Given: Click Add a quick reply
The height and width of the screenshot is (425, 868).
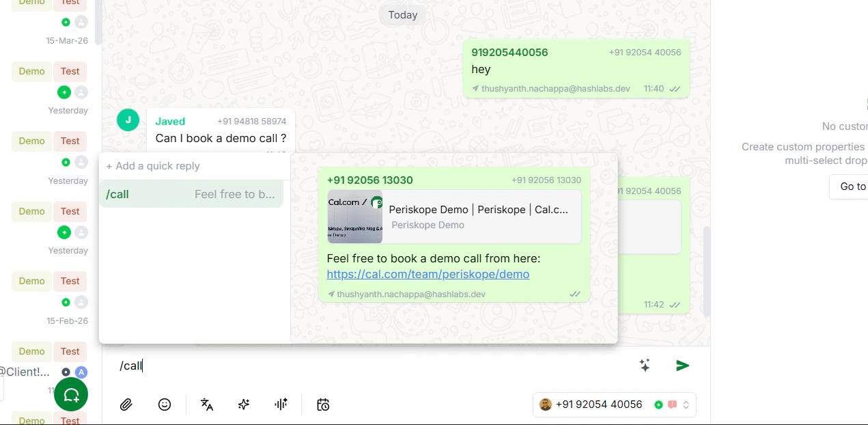Looking at the screenshot, I should (x=153, y=166).
